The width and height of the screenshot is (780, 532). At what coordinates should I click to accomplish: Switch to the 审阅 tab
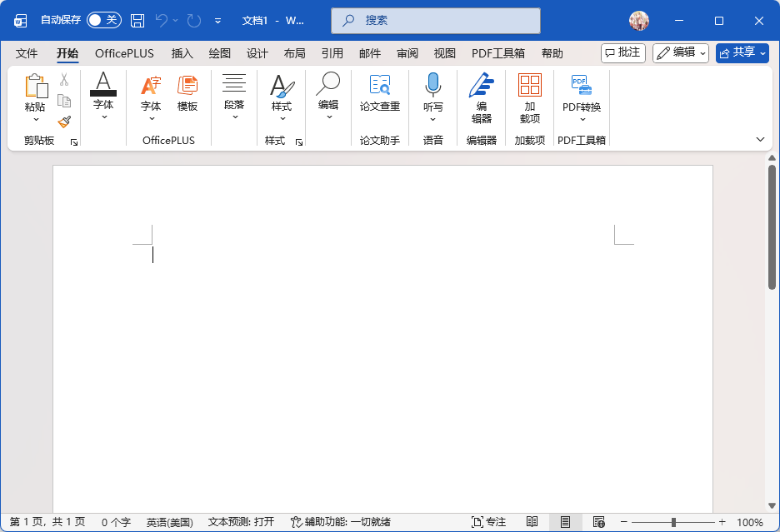[407, 53]
